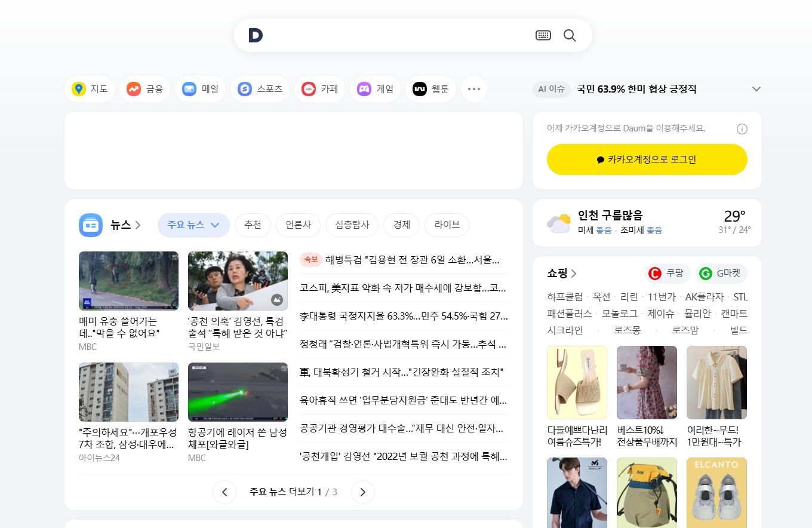Open the 지도 map shortcut

point(90,89)
